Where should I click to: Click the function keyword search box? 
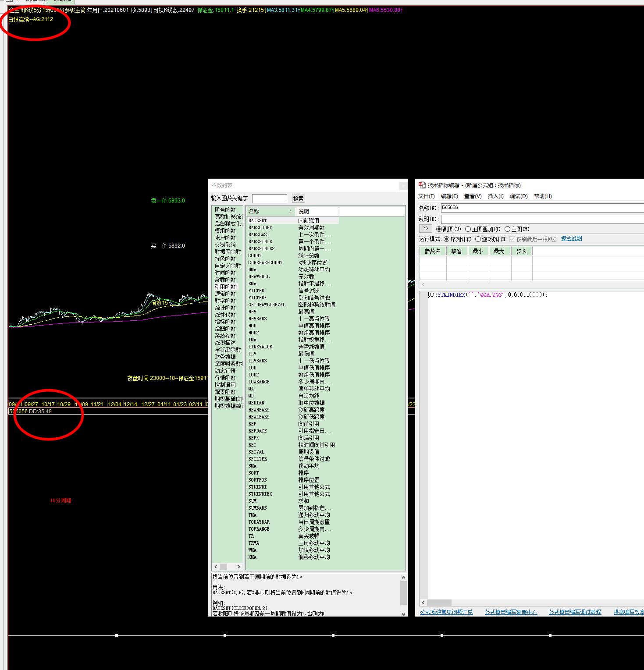click(x=270, y=199)
